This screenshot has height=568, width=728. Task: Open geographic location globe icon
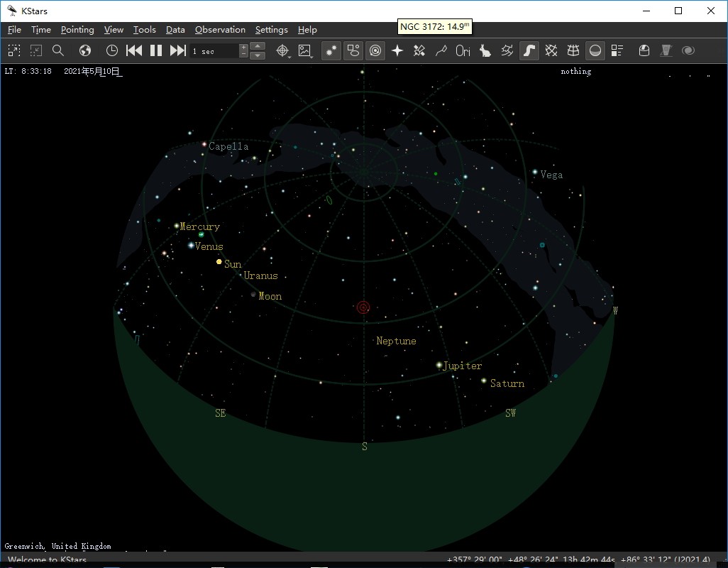tap(85, 50)
